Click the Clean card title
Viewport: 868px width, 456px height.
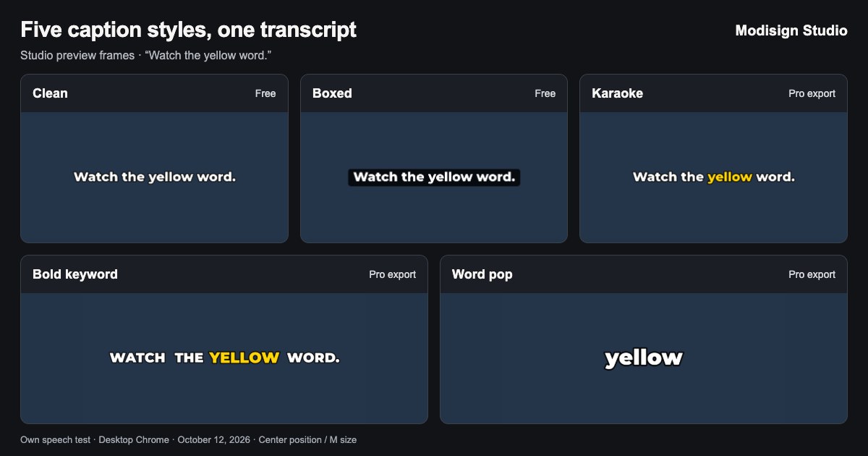[x=50, y=93]
